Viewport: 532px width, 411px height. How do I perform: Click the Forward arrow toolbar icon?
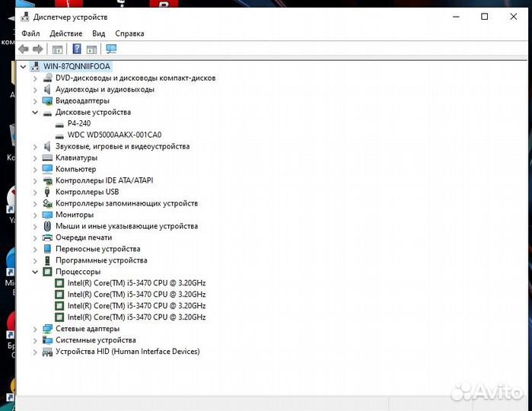click(37, 49)
